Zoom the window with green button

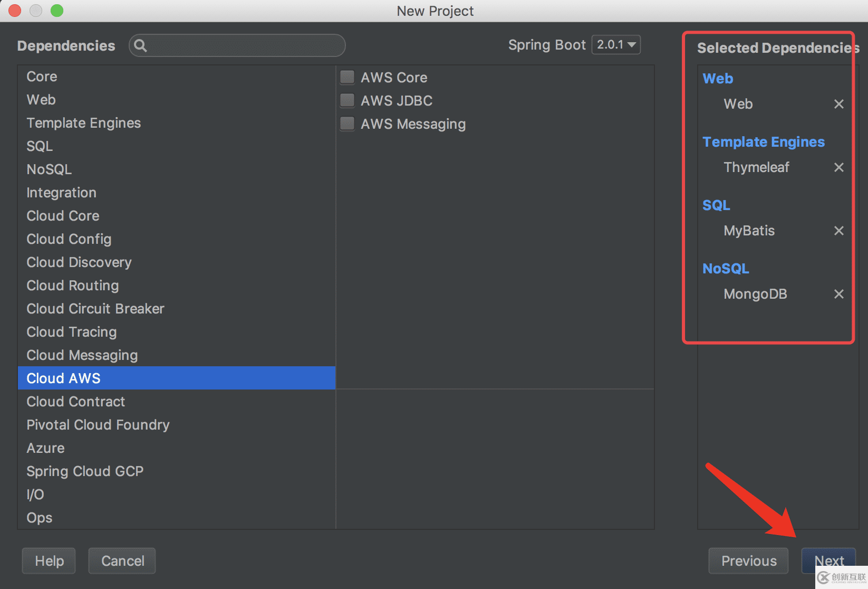coord(57,11)
